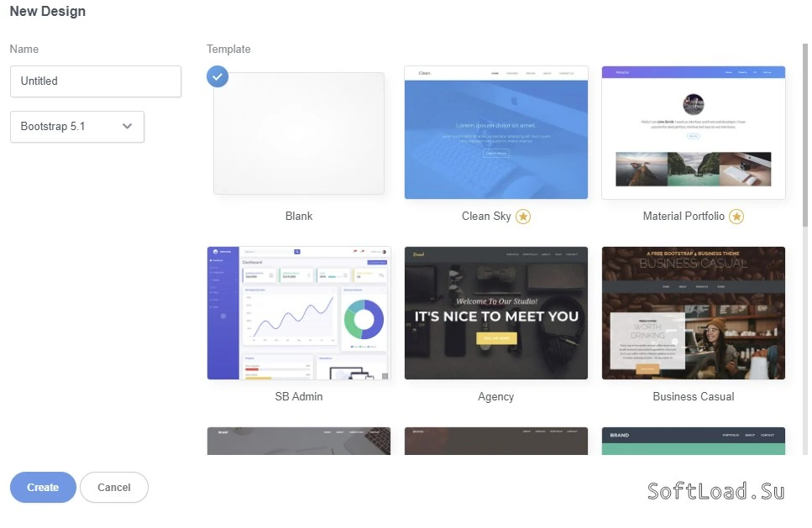Select the Agency template thumbnail

496,313
